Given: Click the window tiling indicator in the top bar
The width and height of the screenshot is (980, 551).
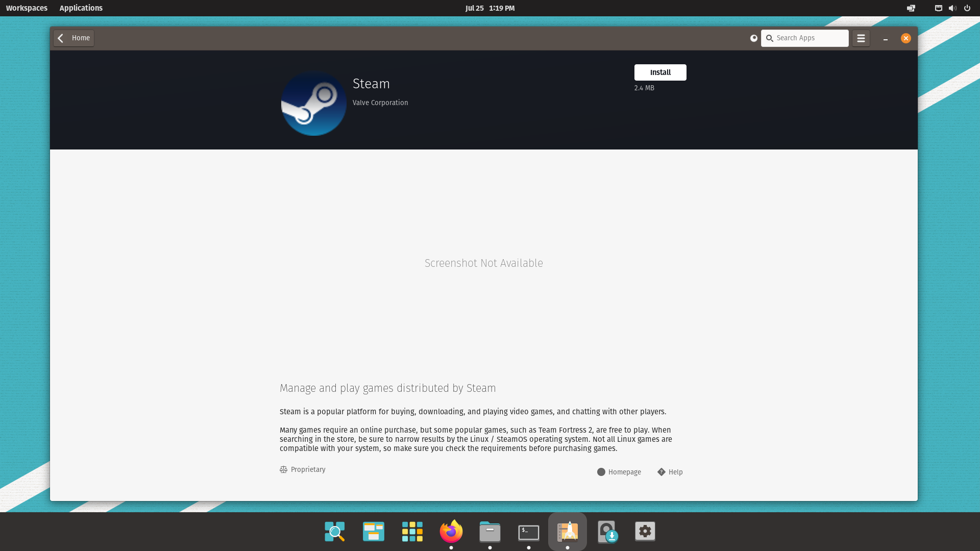Looking at the screenshot, I should (911, 8).
